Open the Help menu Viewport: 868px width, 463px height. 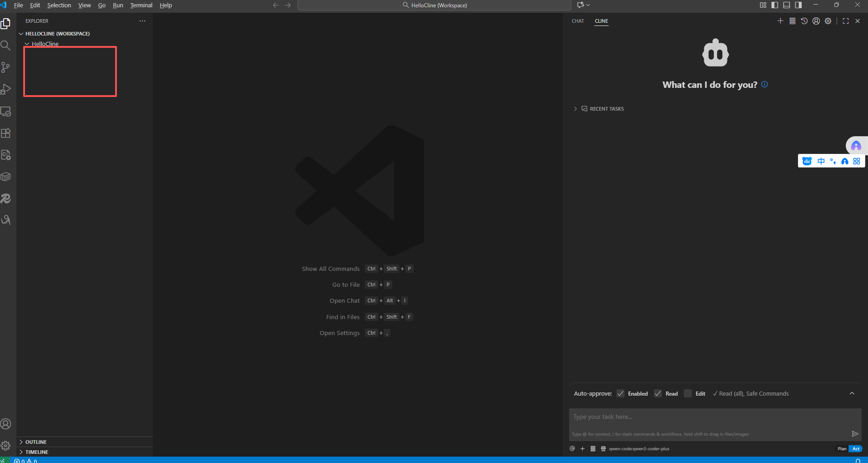point(166,5)
